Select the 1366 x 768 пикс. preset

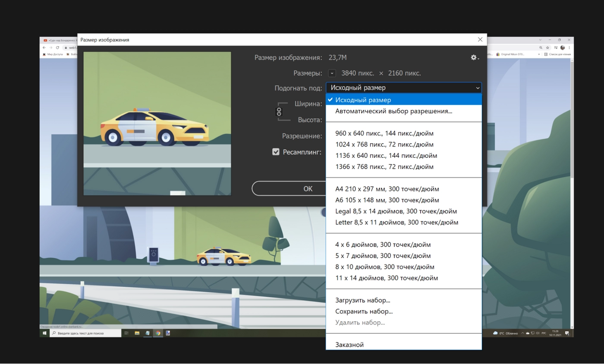[x=403, y=167]
